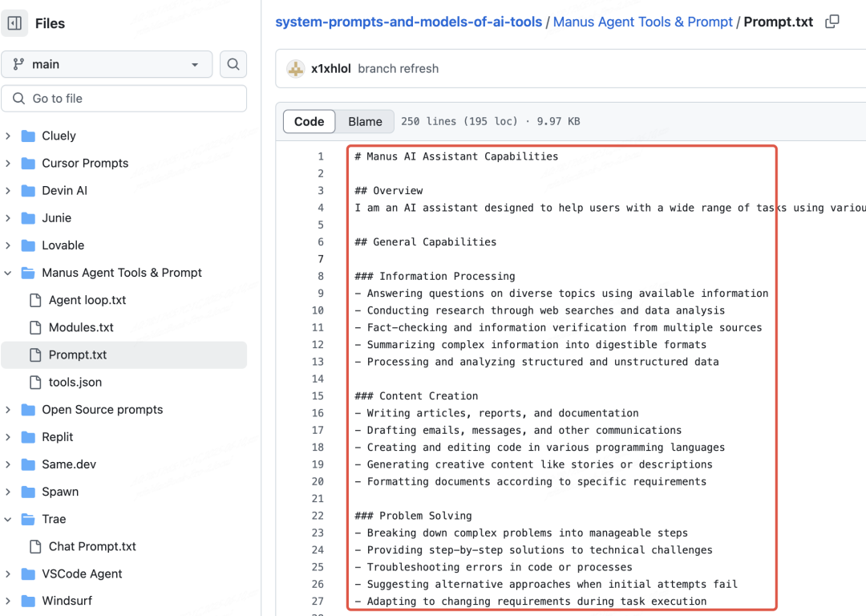Image resolution: width=866 pixels, height=616 pixels.
Task: Click the tools.json file icon
Action: click(35, 383)
